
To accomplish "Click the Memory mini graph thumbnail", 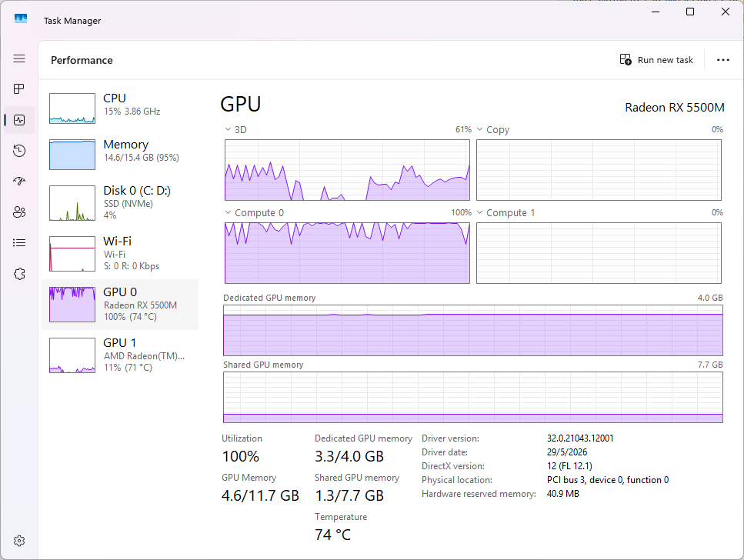I will tap(72, 155).
